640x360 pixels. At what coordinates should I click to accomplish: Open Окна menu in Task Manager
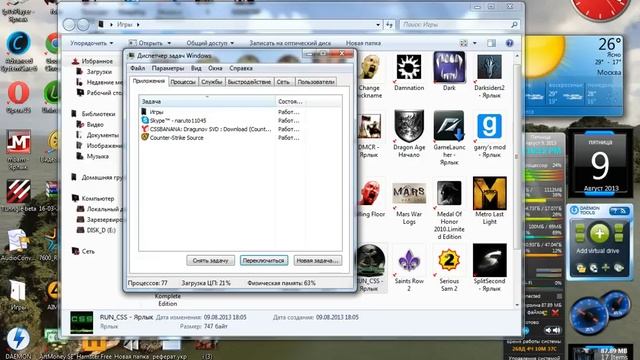click(x=215, y=68)
